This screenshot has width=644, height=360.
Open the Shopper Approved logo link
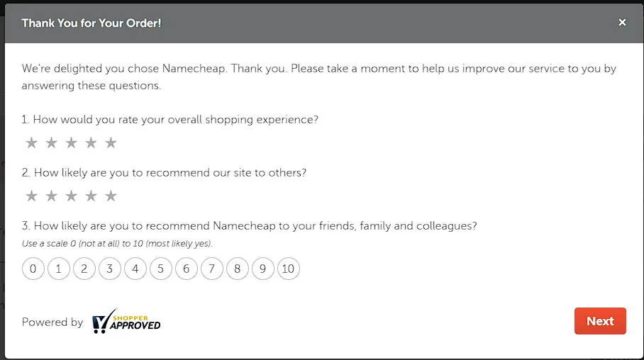[x=126, y=321]
